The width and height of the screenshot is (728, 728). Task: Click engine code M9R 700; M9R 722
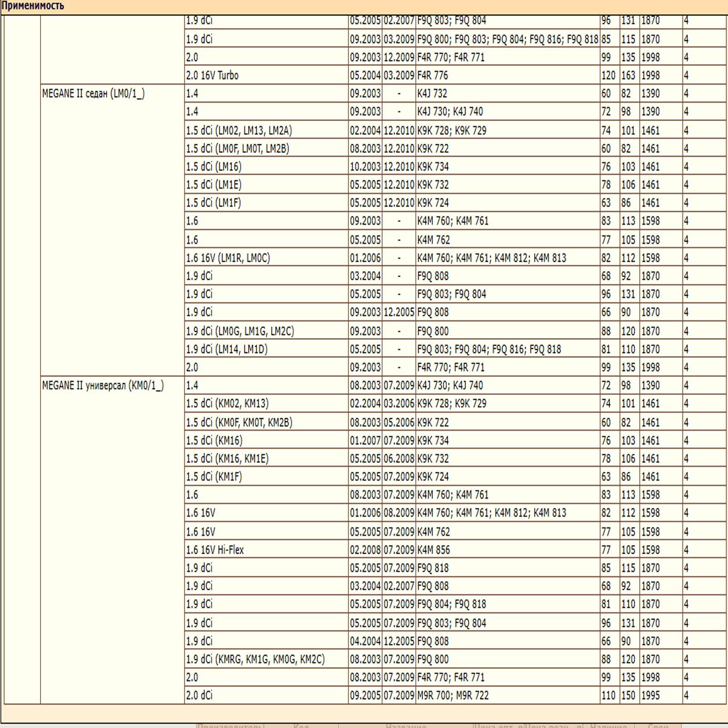point(453,695)
